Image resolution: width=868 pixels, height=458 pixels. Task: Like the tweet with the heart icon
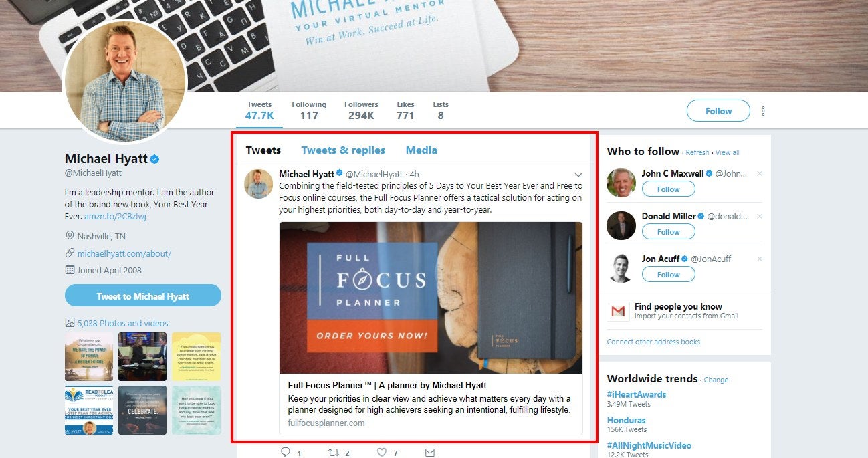tap(381, 453)
